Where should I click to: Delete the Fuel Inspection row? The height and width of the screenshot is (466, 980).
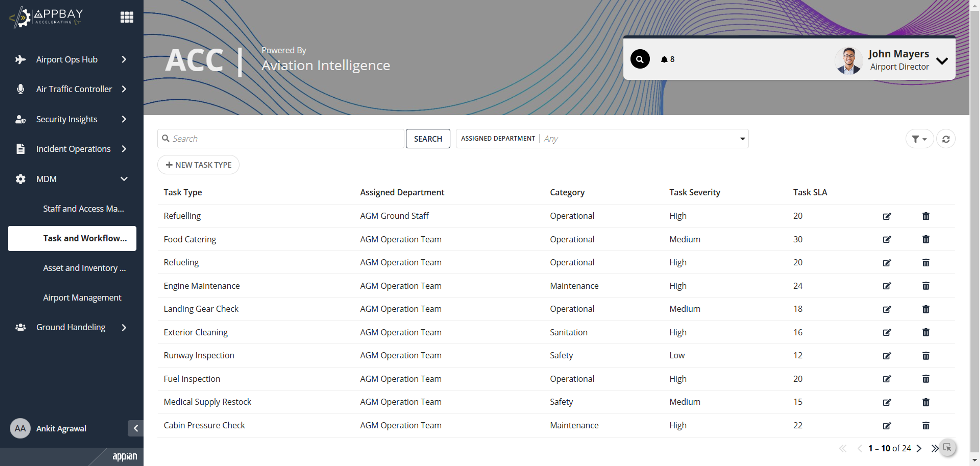(x=926, y=379)
